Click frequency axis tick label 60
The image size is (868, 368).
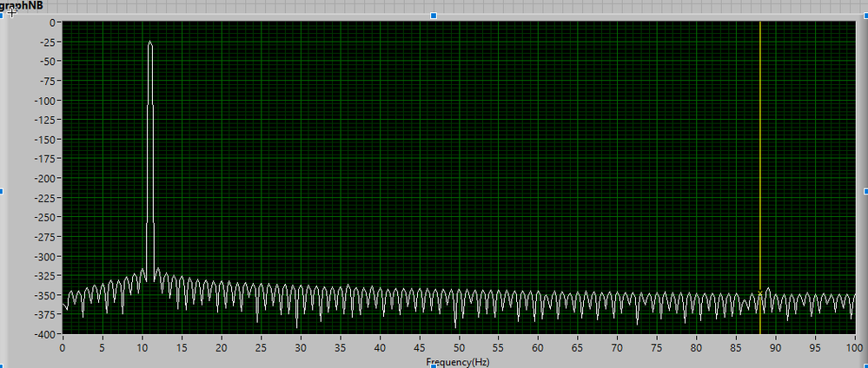538,348
